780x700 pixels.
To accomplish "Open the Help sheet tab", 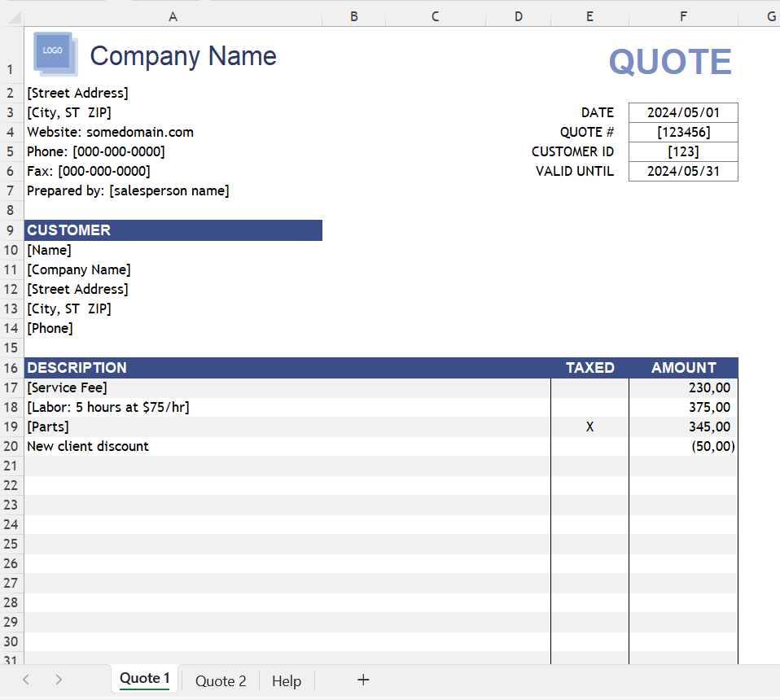I will click(x=287, y=680).
